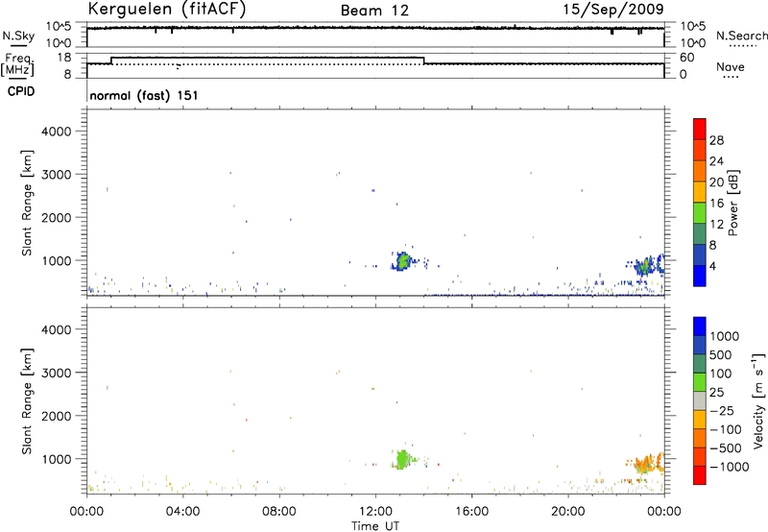Click the 4 label on Power colorbar
768x532 pixels.
pos(712,266)
